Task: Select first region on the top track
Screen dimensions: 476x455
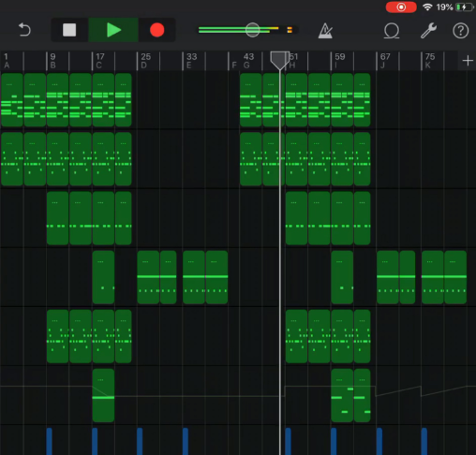Action: pyautogui.click(x=12, y=100)
